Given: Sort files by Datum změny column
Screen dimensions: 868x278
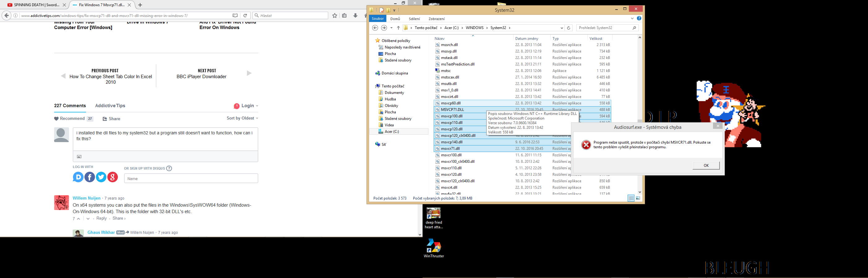Looking at the screenshot, I should coord(527,38).
